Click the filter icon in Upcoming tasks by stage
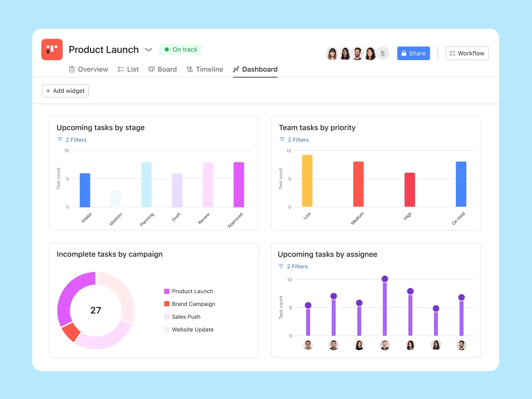Screen dimensions: 532x399 pos(60,139)
